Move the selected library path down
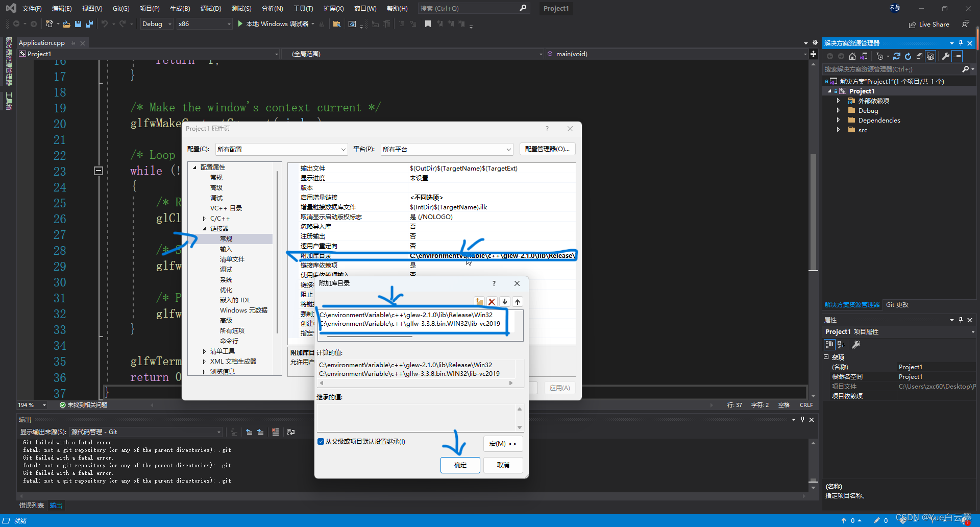The image size is (980, 527). pyautogui.click(x=505, y=302)
